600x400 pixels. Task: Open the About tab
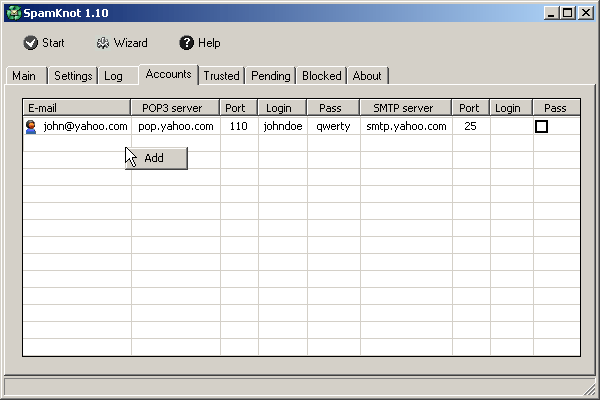[368, 76]
